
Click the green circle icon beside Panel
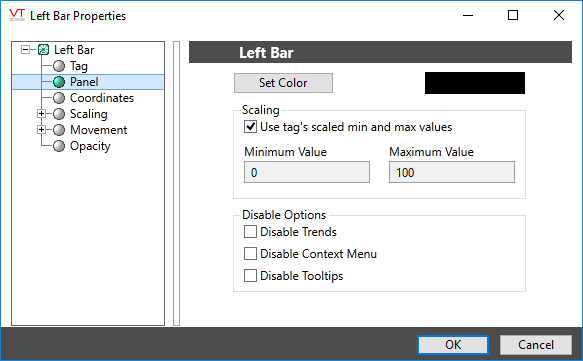click(x=59, y=82)
